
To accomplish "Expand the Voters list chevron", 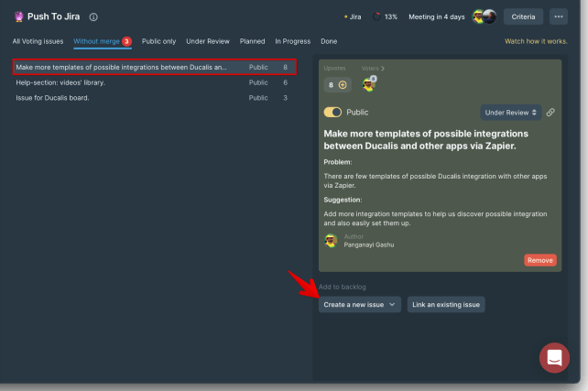I will [x=383, y=69].
